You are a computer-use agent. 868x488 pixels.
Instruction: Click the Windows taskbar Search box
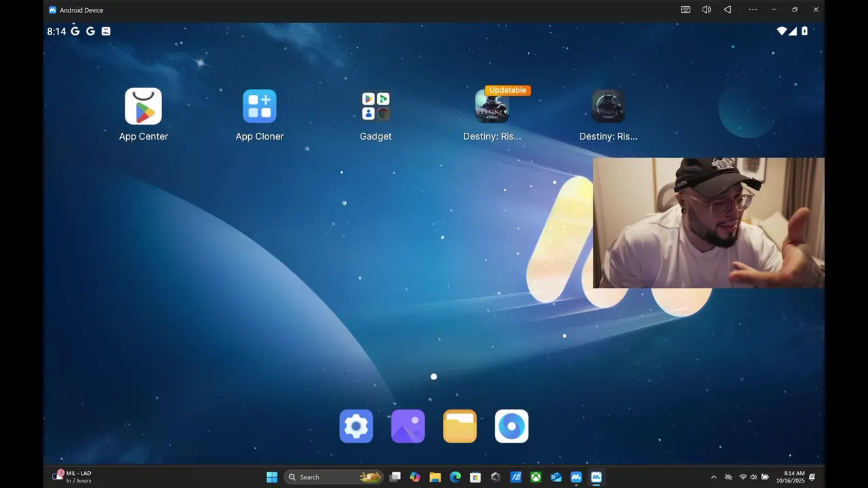coord(333,477)
